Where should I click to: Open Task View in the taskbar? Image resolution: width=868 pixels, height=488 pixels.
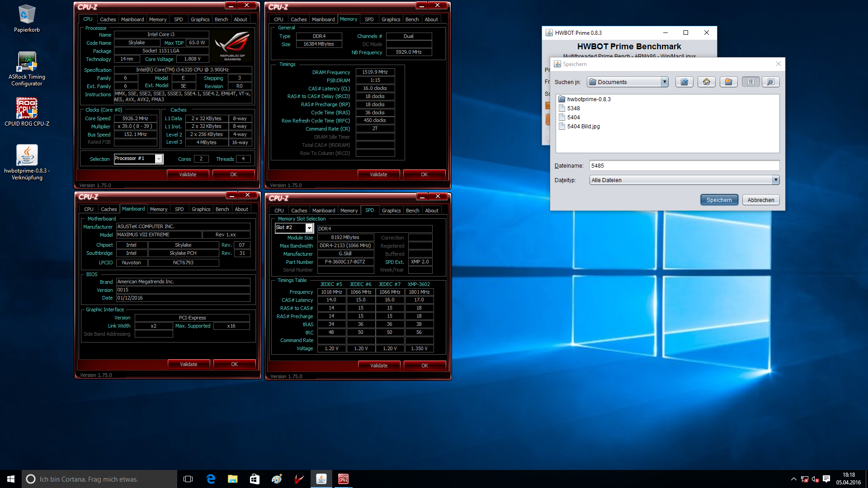coord(188,479)
